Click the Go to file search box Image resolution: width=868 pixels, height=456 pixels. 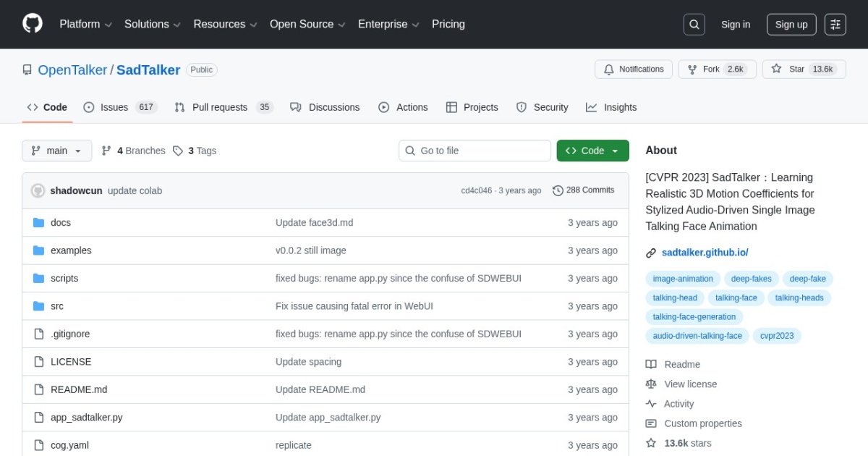pyautogui.click(x=475, y=151)
